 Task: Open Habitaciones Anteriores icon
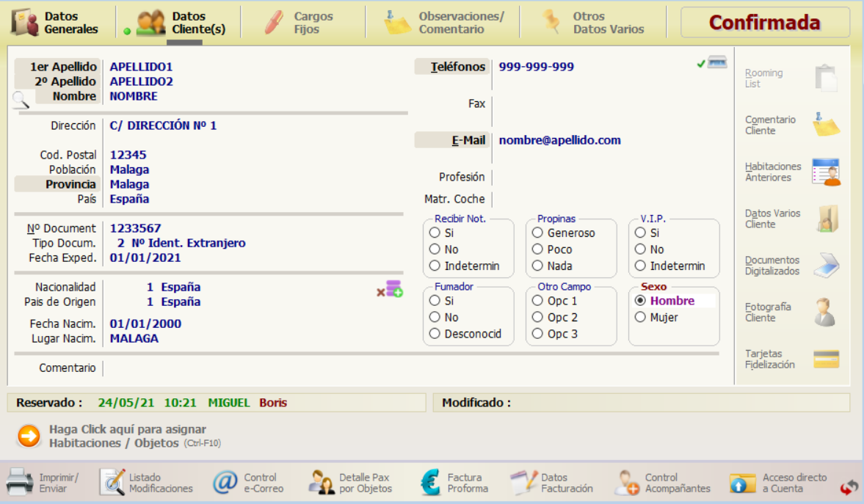pos(826,172)
